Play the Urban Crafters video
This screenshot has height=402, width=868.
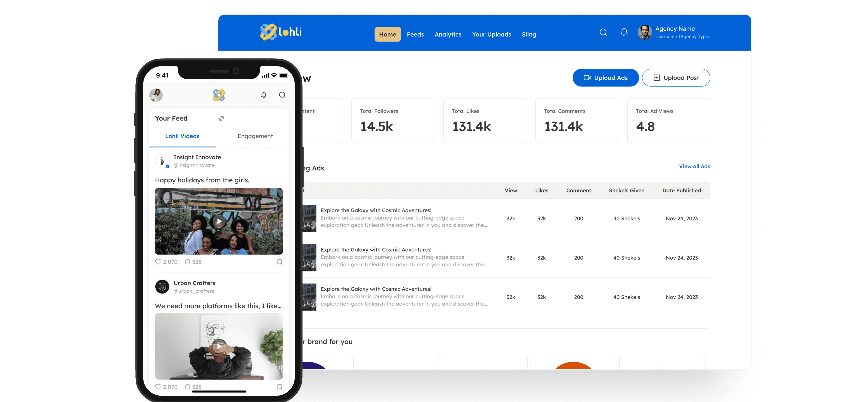[219, 346]
